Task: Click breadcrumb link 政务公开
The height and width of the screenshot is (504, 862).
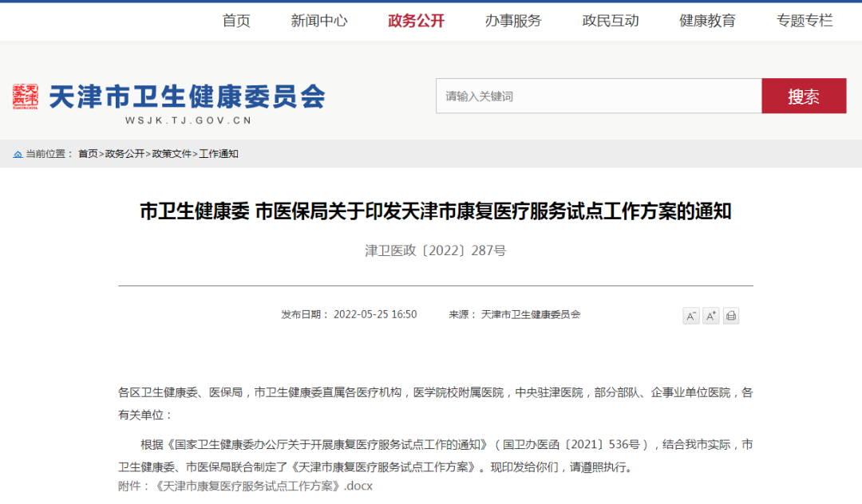Action: [x=125, y=154]
